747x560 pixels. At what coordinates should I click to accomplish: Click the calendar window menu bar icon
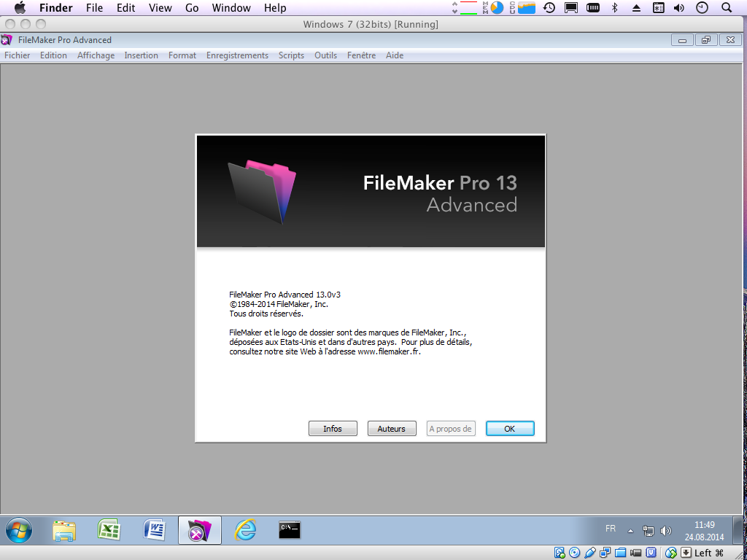tap(659, 7)
